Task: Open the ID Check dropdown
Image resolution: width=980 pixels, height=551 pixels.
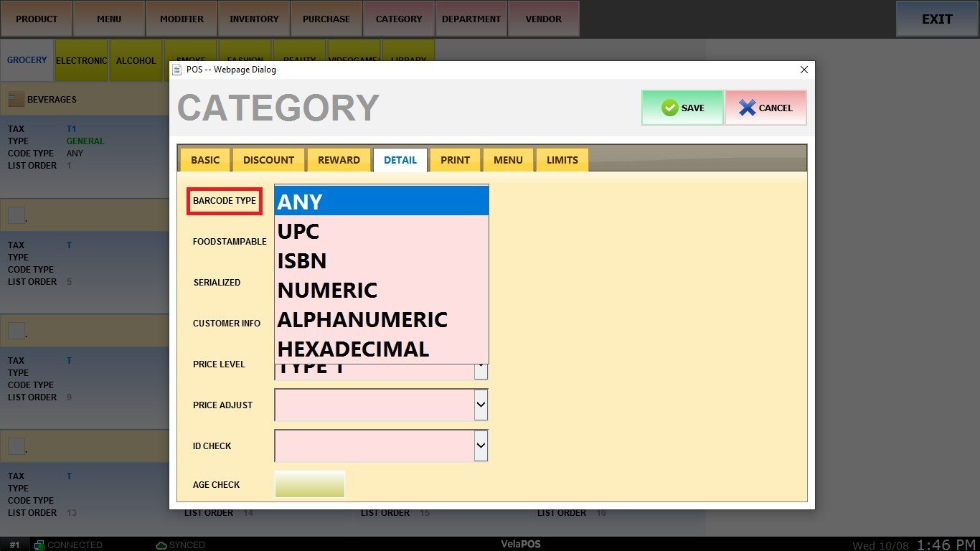Action: (x=481, y=446)
